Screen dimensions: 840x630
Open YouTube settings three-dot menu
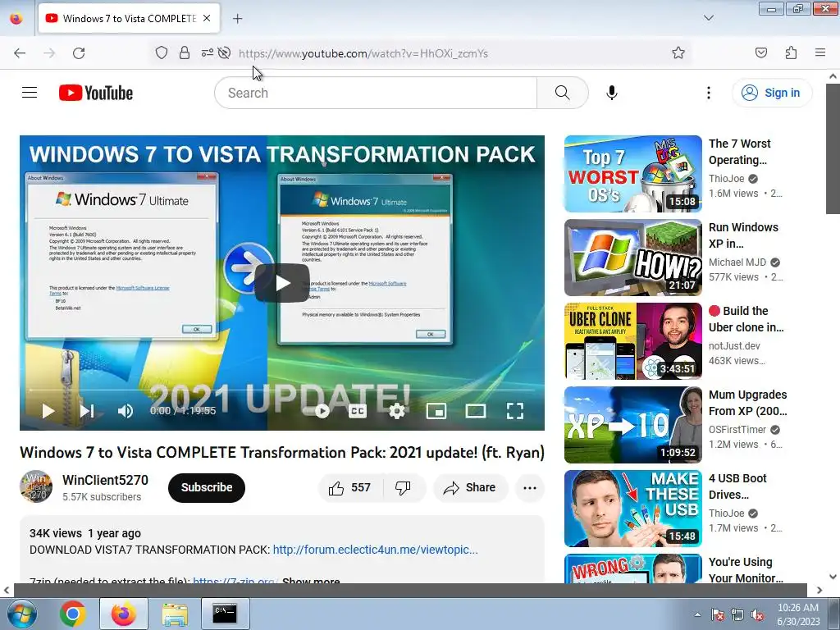click(x=708, y=93)
